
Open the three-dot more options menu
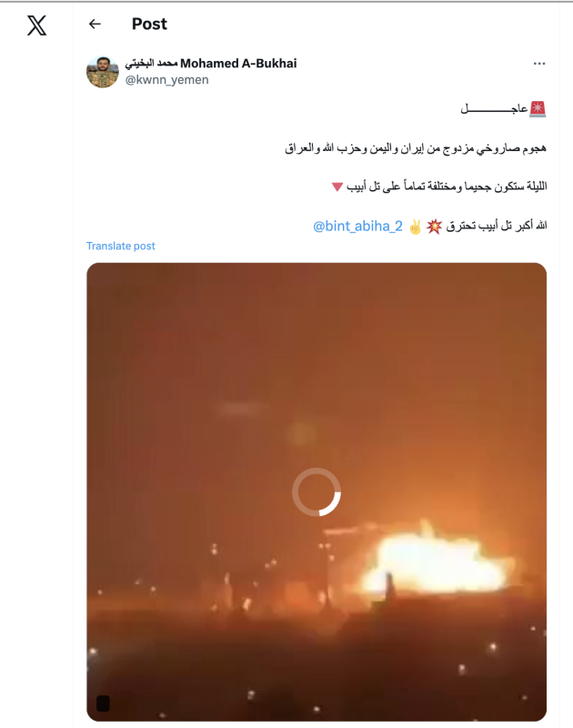click(x=539, y=64)
